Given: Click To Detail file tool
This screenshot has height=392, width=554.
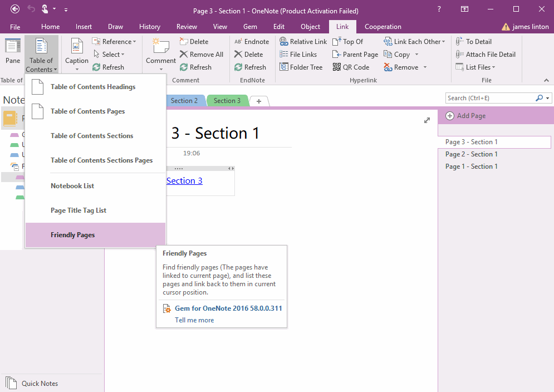Looking at the screenshot, I should (473, 42).
